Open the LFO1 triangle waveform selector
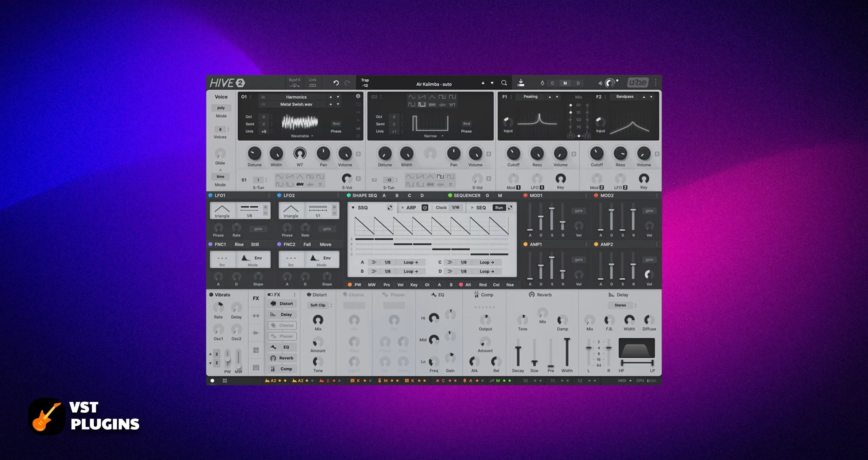 [x=222, y=211]
